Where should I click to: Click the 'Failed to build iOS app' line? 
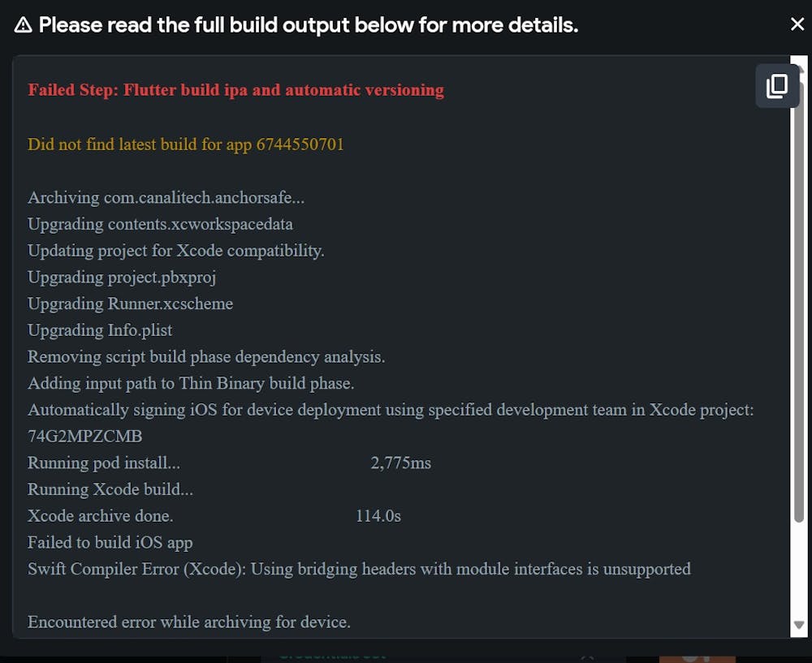point(110,542)
